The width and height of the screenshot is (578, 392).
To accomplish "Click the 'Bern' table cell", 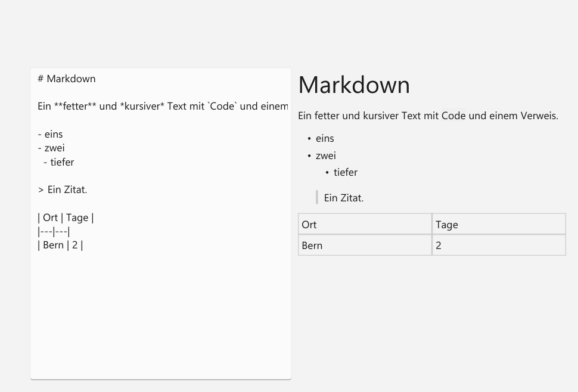I will [365, 245].
